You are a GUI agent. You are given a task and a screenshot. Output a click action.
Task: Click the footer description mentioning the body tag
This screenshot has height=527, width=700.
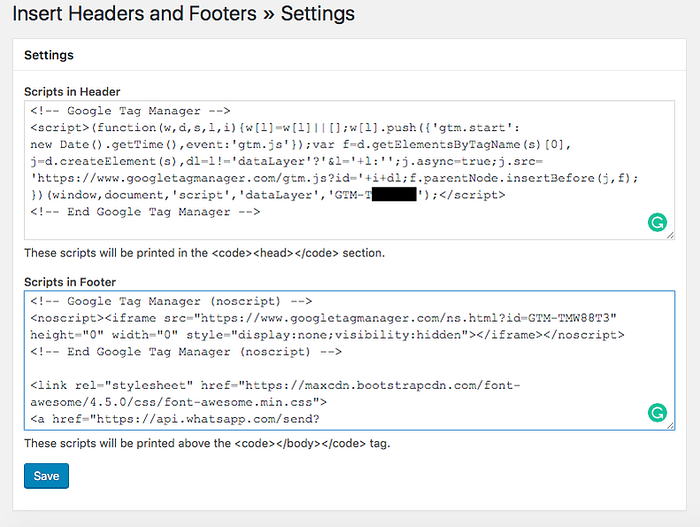[x=207, y=443]
